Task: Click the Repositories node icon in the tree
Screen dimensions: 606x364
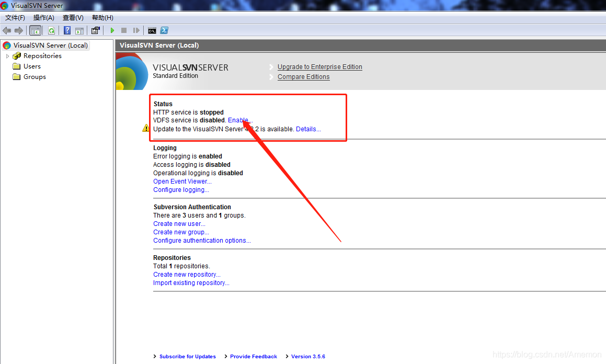Action: click(x=17, y=56)
